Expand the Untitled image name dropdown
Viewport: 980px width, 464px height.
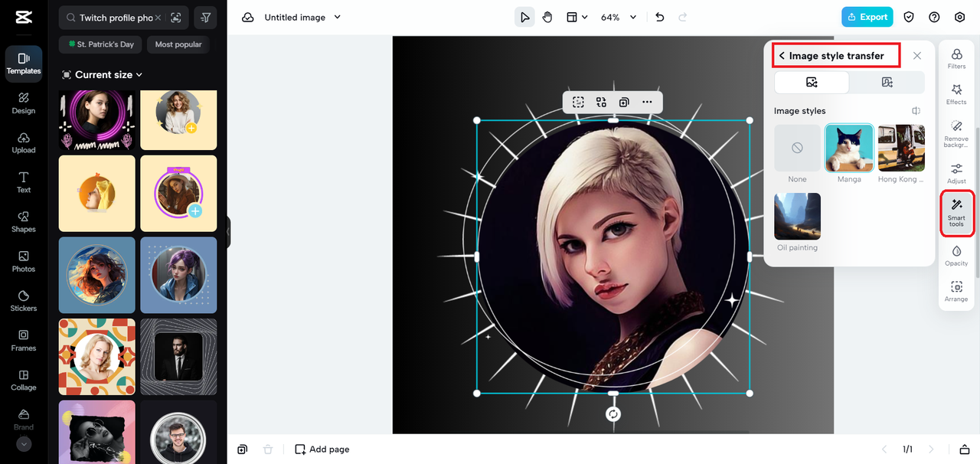(x=338, y=17)
